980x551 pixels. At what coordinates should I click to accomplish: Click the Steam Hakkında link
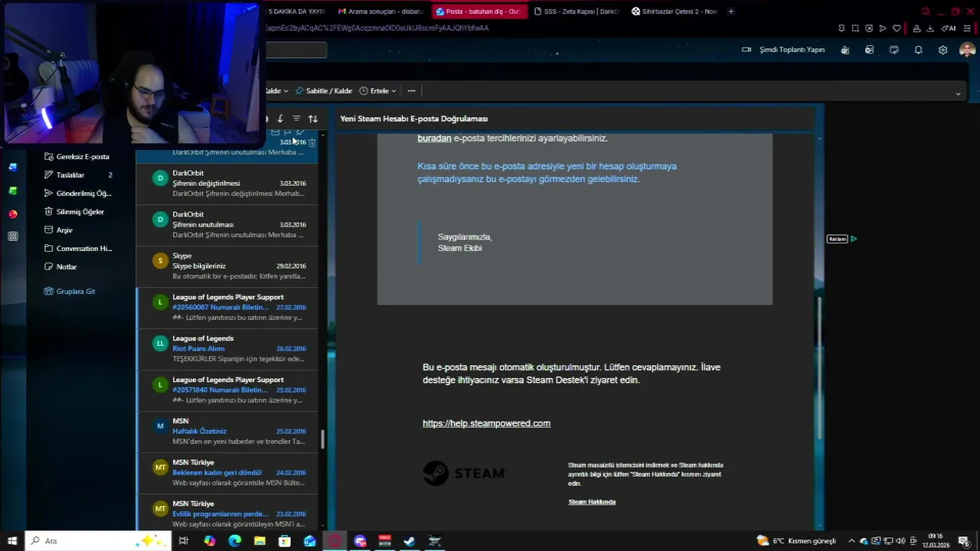click(x=592, y=502)
